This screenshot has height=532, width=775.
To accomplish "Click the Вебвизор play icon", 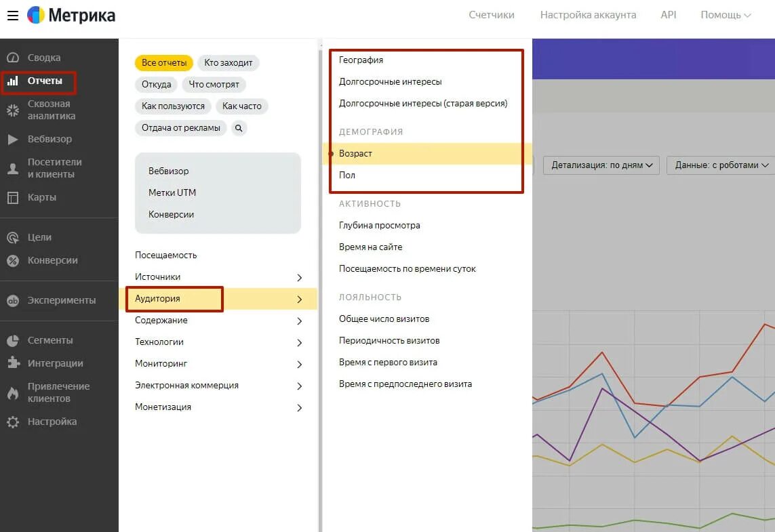I will click(13, 140).
